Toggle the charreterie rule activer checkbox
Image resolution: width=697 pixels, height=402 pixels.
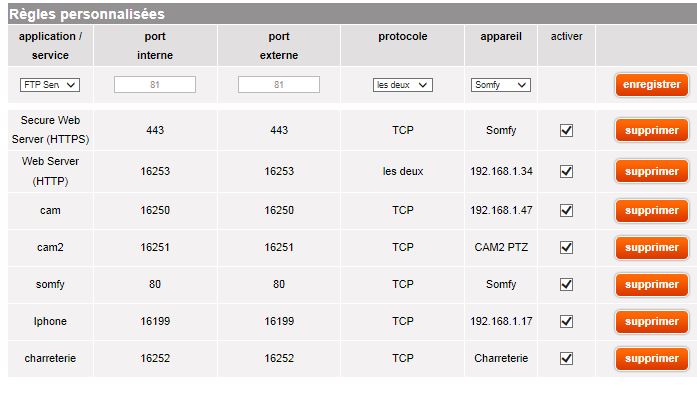pos(566,358)
